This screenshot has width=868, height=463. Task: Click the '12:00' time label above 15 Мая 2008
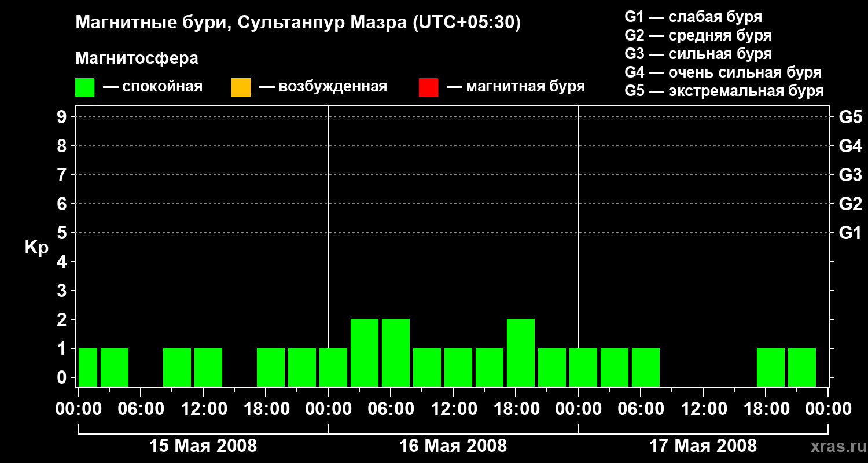pos(203,409)
